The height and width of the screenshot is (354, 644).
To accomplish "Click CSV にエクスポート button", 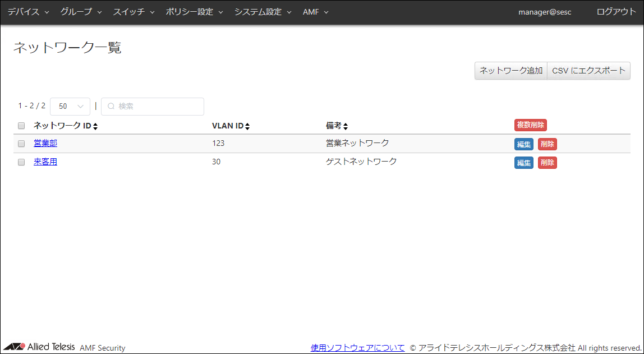I will (x=588, y=71).
